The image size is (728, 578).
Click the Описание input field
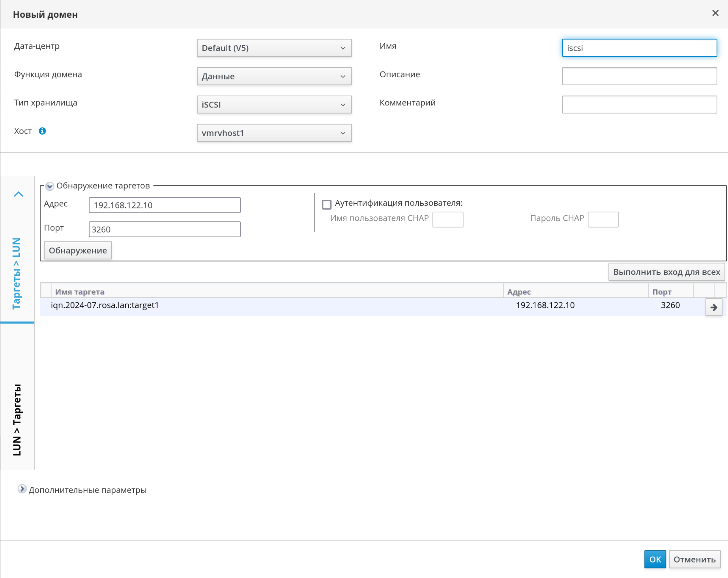(x=639, y=76)
